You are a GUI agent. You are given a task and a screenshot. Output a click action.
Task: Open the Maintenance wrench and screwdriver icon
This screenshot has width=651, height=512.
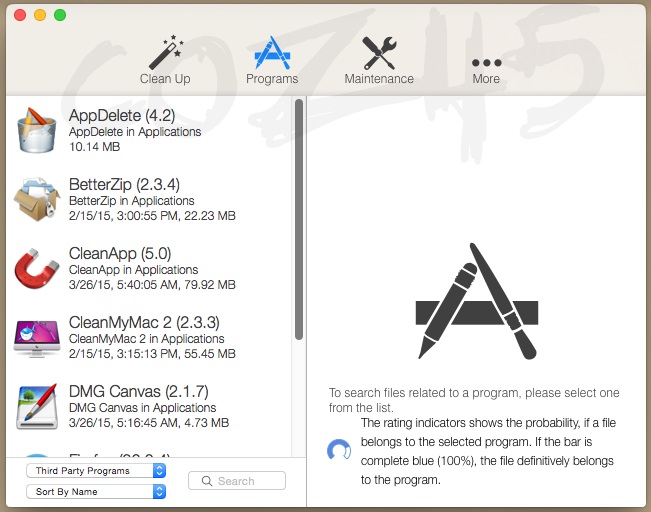point(379,53)
